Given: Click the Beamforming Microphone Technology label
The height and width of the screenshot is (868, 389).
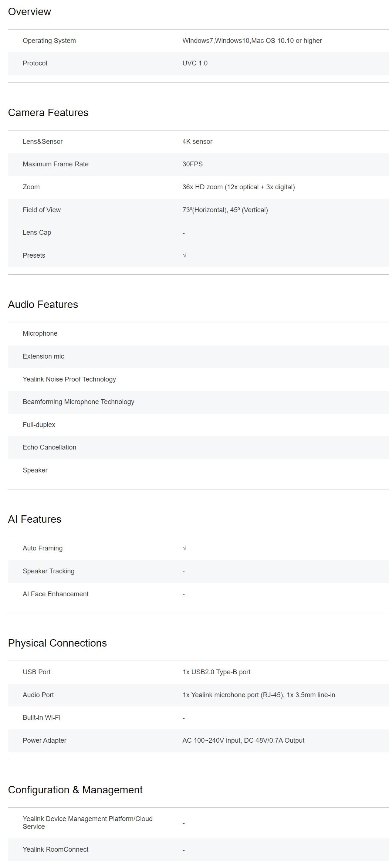Looking at the screenshot, I should pyautogui.click(x=78, y=402).
